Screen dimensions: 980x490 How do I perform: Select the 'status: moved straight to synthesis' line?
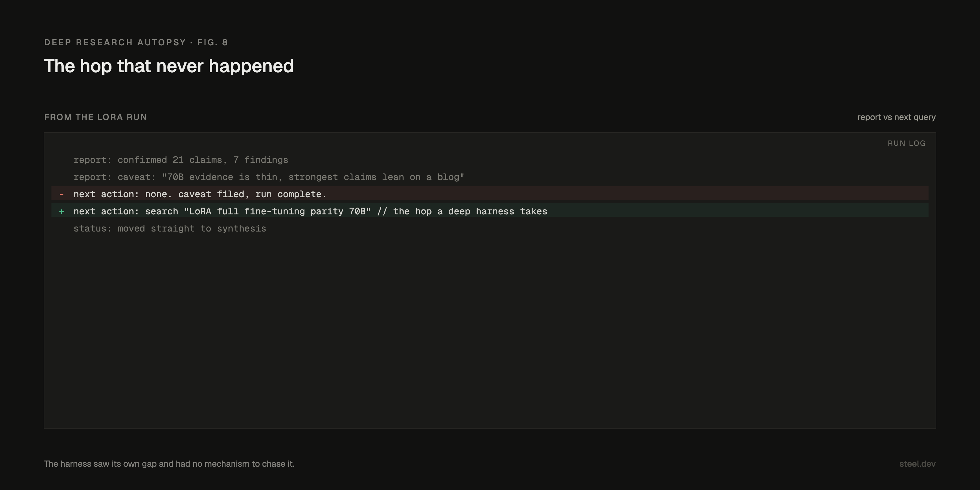tap(170, 229)
